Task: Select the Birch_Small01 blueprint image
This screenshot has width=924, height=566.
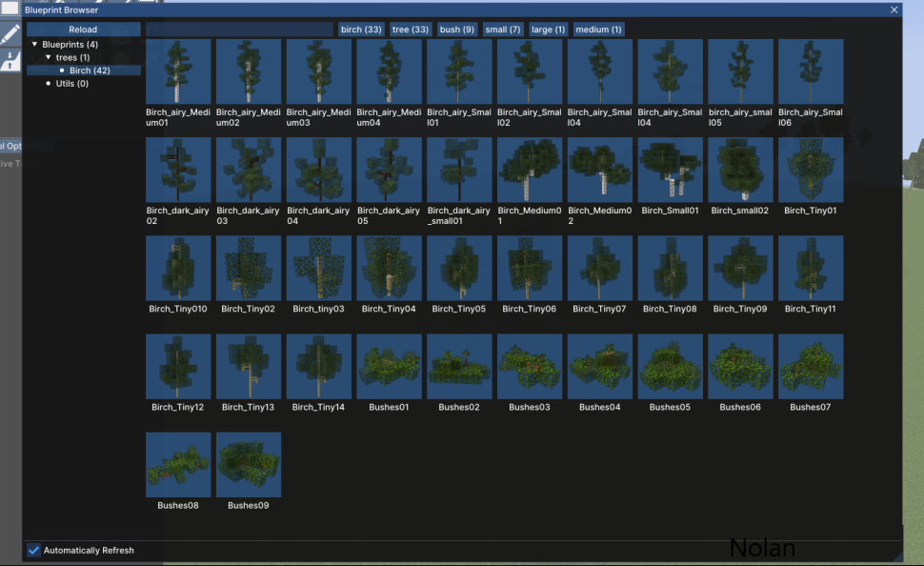Action: [671, 170]
